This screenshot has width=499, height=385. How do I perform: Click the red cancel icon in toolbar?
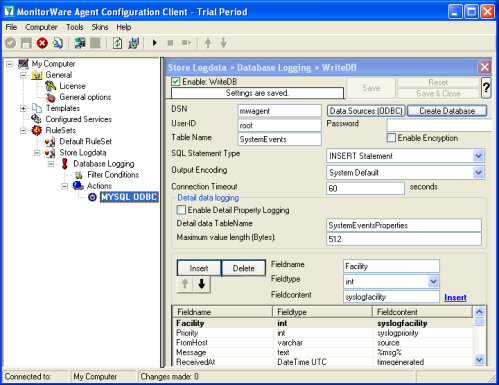tap(42, 43)
